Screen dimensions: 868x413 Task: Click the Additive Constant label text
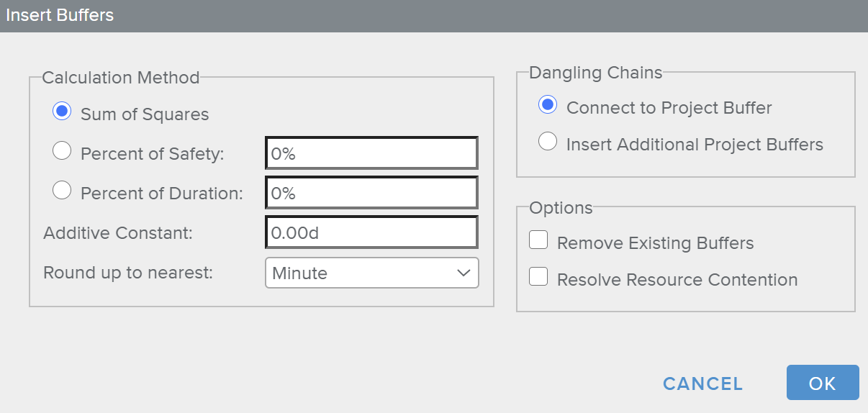118,233
